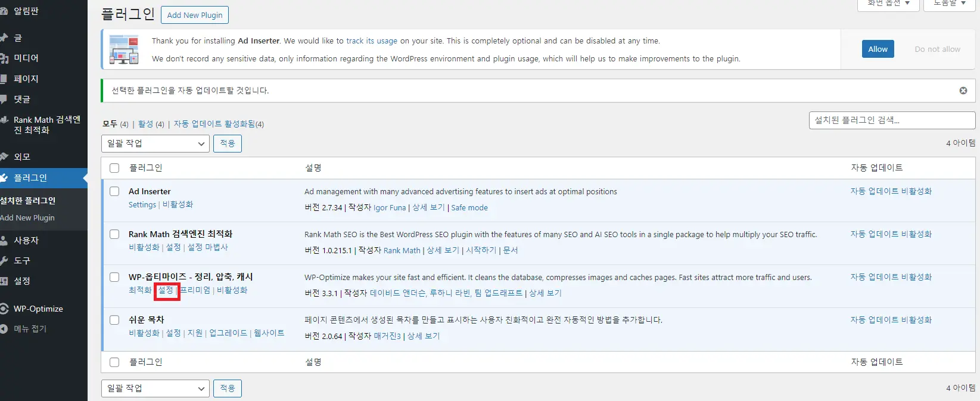Check the 쉬운 목차 plugin checkbox
The height and width of the screenshot is (401, 980).
(114, 320)
